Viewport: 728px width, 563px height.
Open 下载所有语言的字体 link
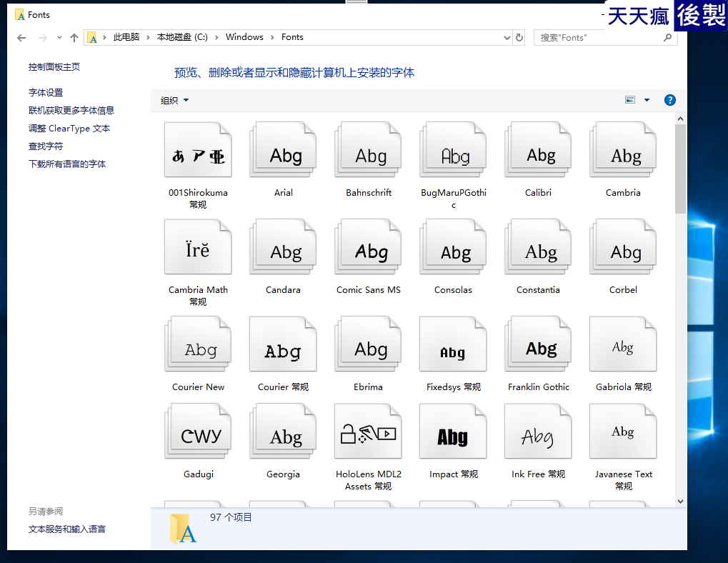pos(67,164)
